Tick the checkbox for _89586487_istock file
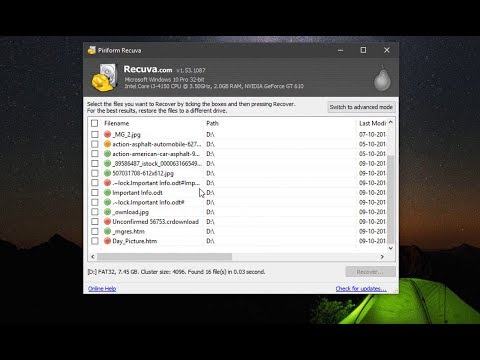The image size is (480, 360). coord(95,163)
